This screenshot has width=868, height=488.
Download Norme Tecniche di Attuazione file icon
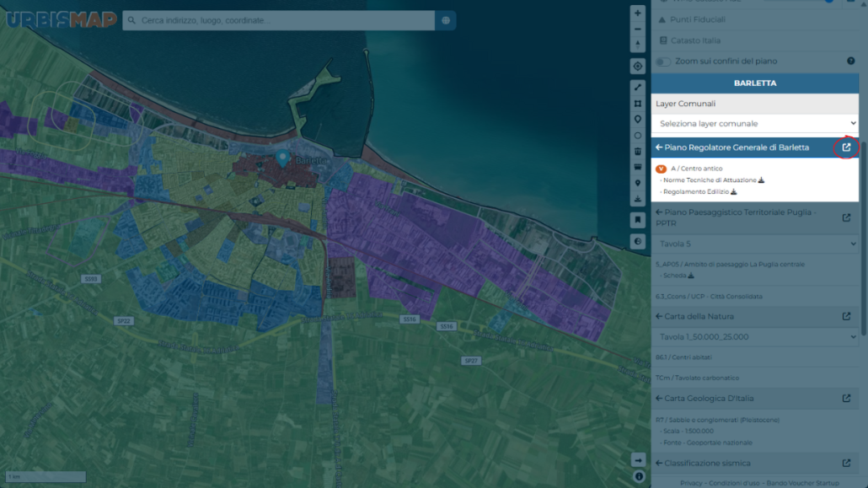click(x=761, y=180)
